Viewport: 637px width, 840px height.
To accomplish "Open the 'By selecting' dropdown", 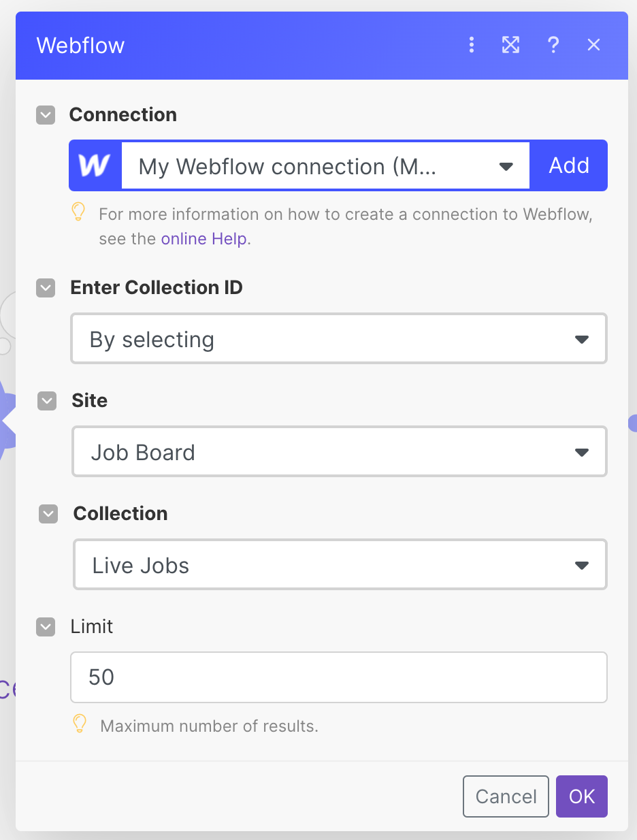I will pos(338,339).
